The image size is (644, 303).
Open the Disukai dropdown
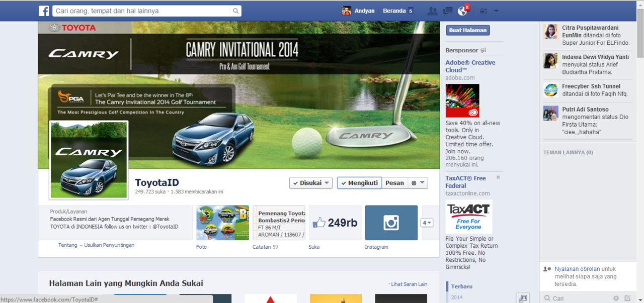[311, 183]
